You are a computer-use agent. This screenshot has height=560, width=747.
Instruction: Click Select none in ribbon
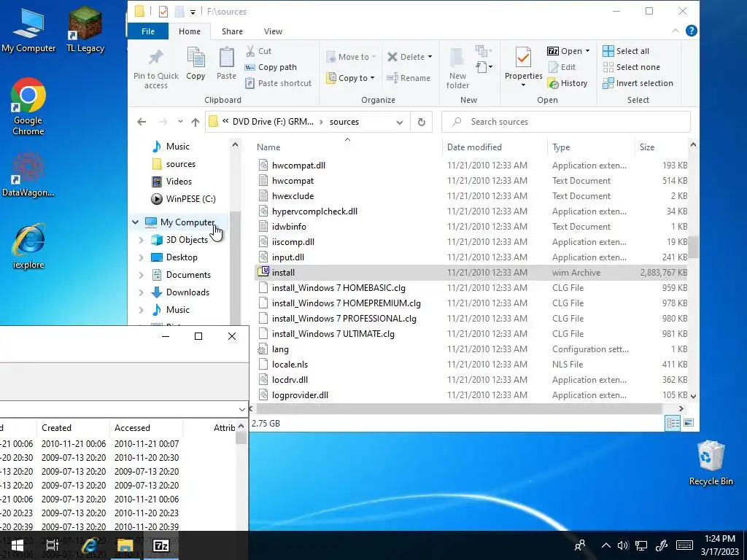pos(632,67)
